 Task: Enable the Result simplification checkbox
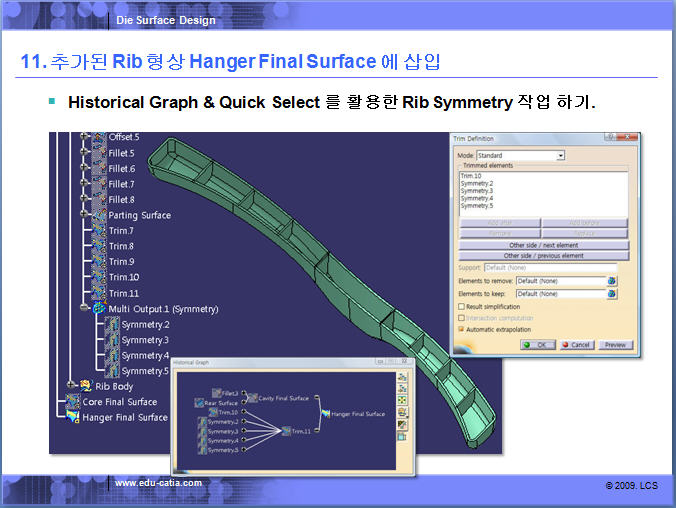[x=461, y=306]
